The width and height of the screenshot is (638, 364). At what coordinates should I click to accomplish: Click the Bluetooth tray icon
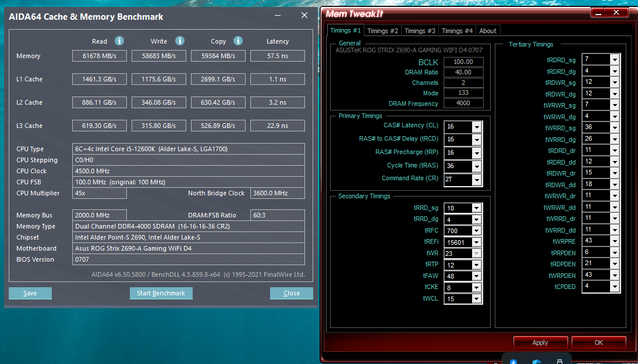pyautogui.click(x=513, y=361)
